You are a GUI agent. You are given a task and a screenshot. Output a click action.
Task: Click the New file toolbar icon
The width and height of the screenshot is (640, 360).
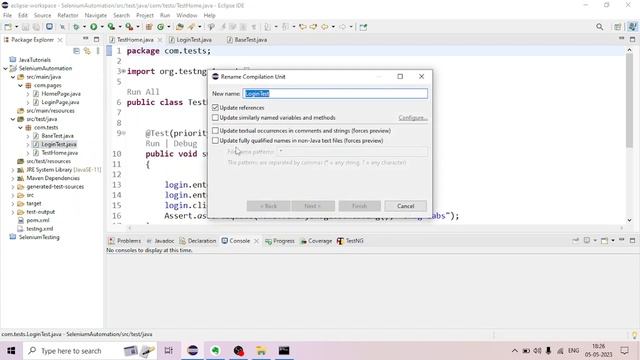(x=8, y=27)
